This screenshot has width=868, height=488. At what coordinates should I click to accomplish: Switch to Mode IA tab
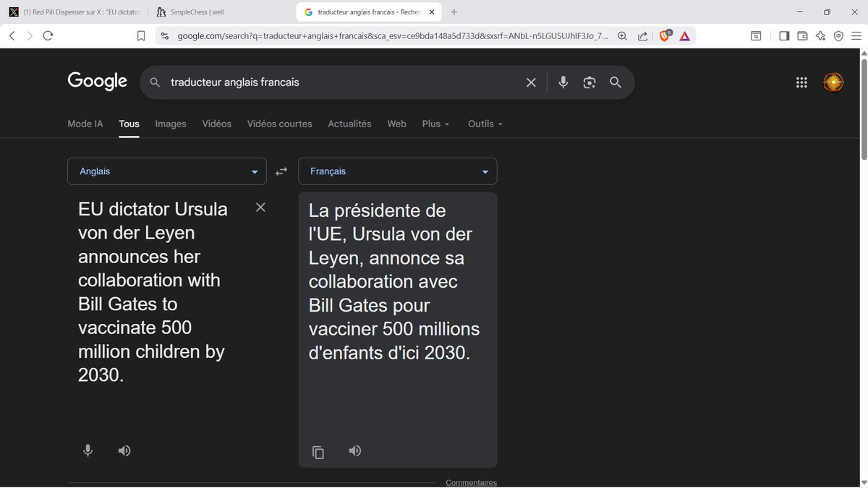(85, 124)
